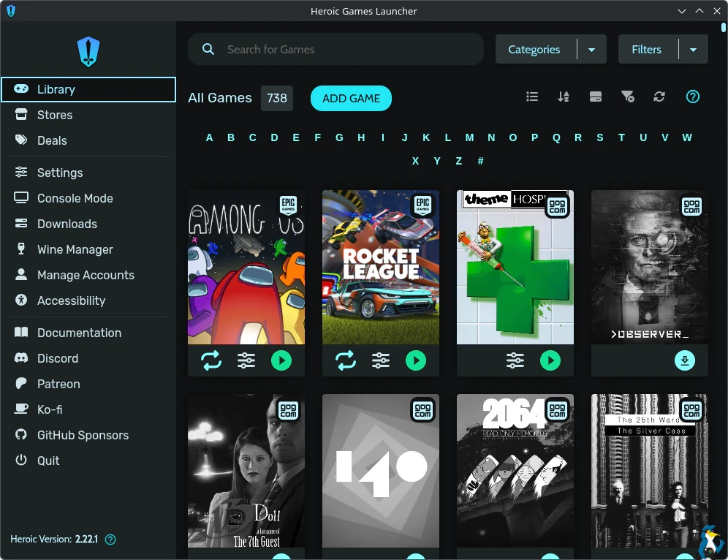Click update icon for Among Us

click(x=211, y=360)
